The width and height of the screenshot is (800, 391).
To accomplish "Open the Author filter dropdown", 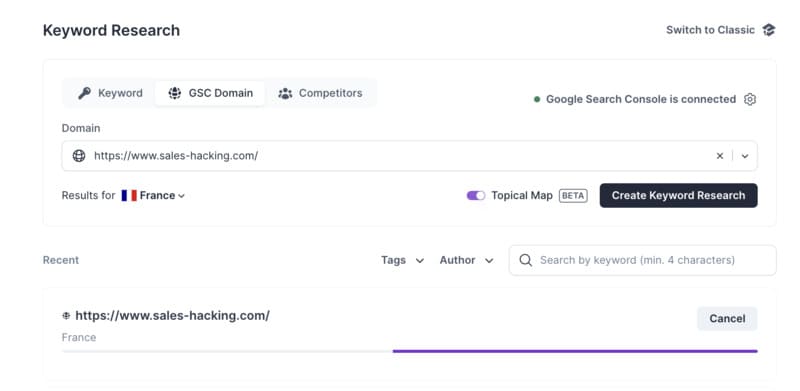I will [x=466, y=260].
